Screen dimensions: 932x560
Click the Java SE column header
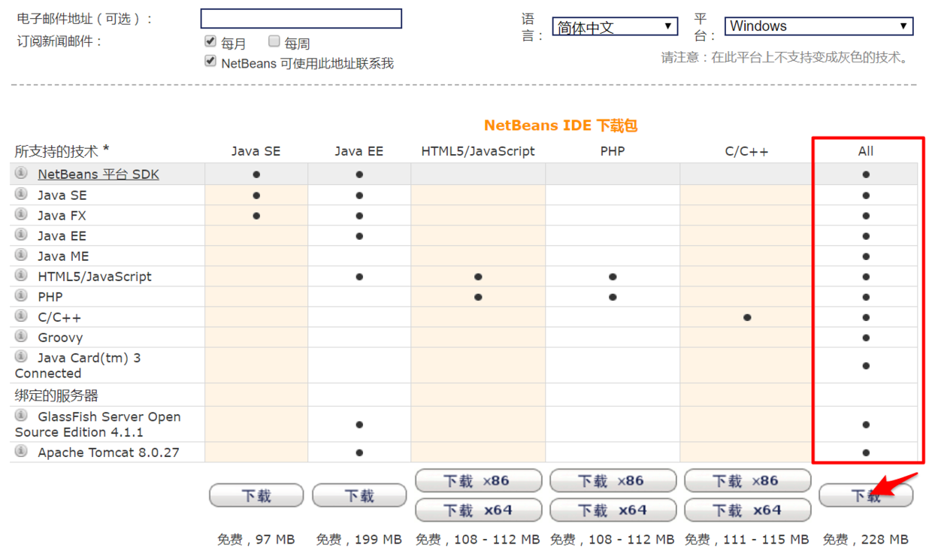256,151
